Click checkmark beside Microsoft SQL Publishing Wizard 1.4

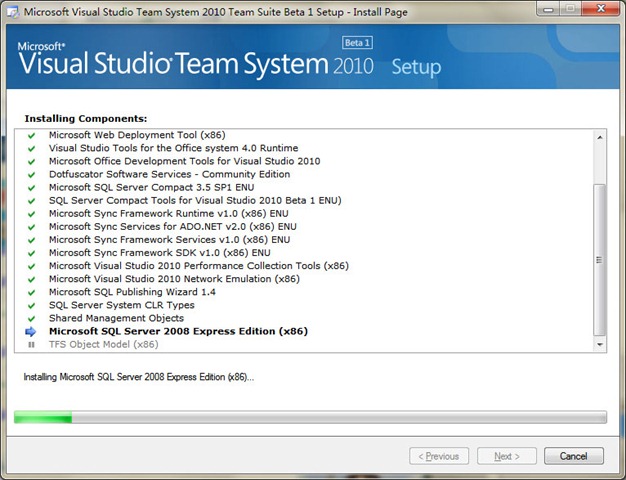[x=31, y=293]
